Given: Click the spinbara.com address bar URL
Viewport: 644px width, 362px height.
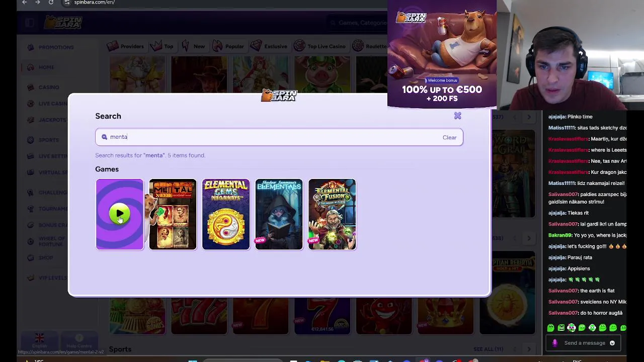Looking at the screenshot, I should tap(95, 3).
